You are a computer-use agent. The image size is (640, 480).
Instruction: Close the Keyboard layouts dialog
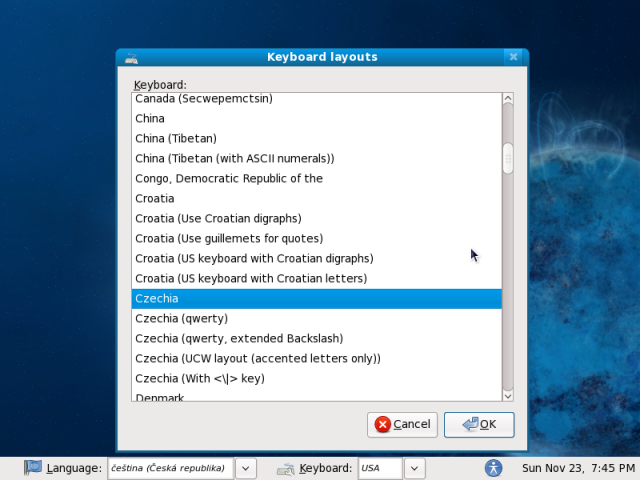point(513,57)
